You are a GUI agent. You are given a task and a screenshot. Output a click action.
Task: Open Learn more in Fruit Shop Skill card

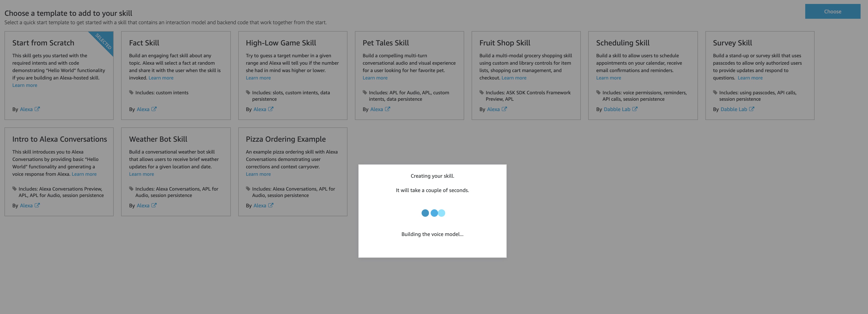pyautogui.click(x=514, y=78)
